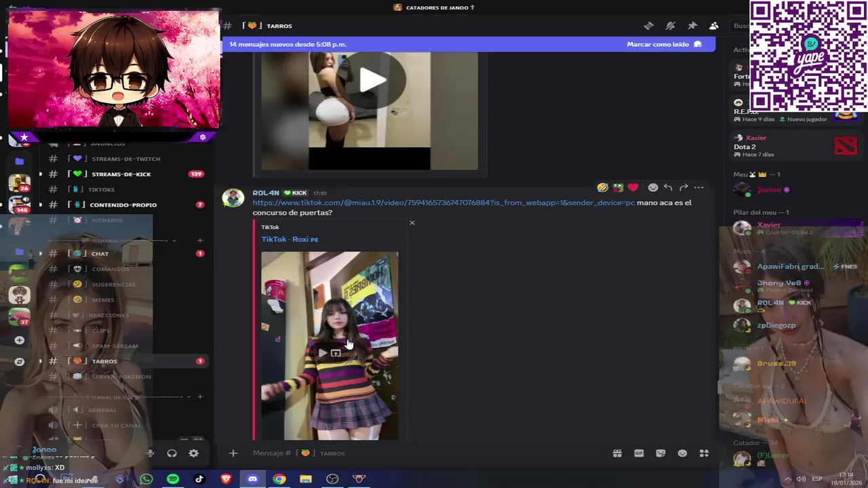Open sticker picker in message bar
Screen dimensions: 868x488
point(660,453)
